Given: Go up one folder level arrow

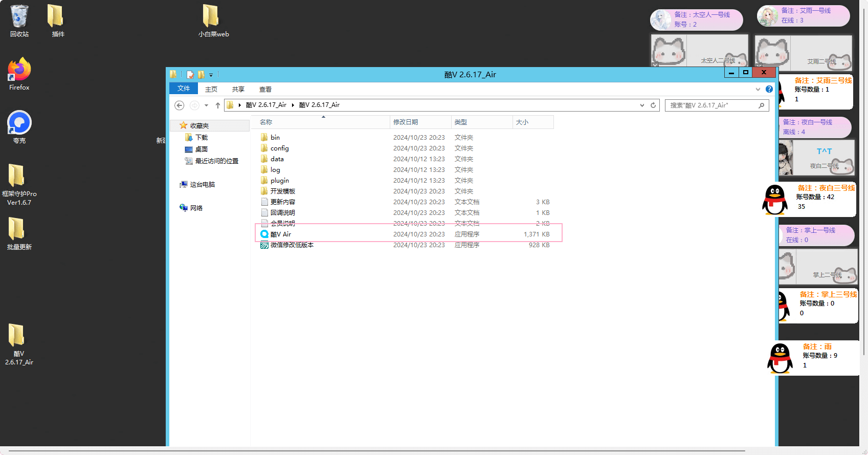Looking at the screenshot, I should coord(218,105).
